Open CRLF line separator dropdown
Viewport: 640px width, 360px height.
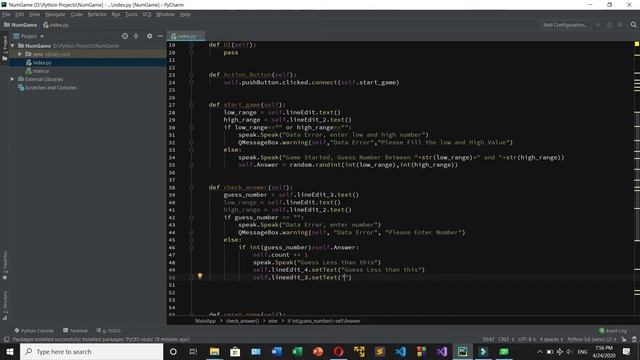506,339
